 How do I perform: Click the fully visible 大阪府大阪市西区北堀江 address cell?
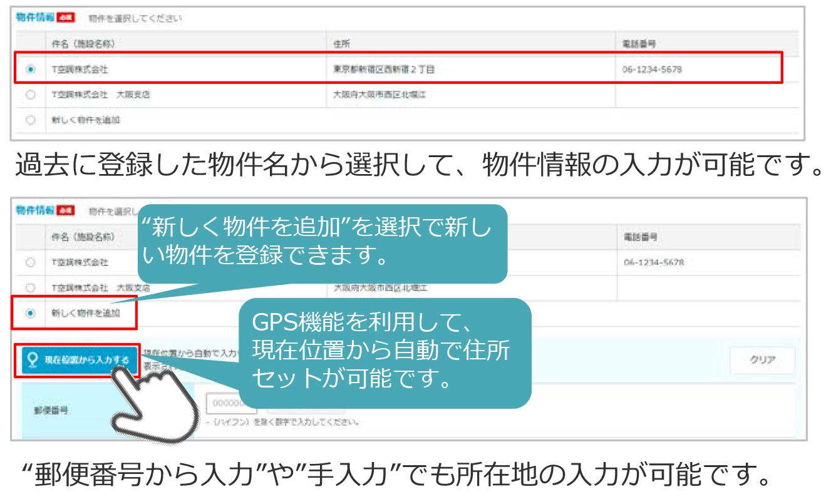[380, 95]
